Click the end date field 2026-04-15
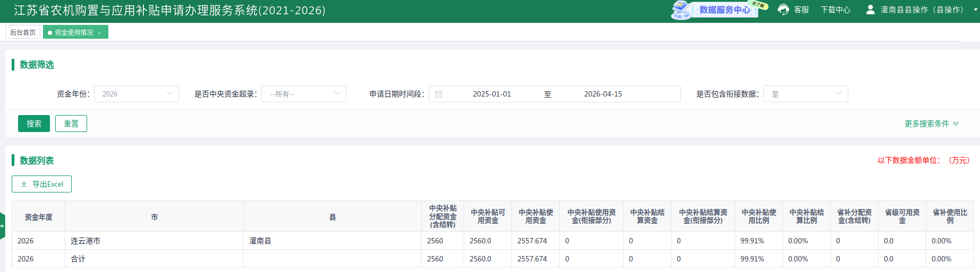The height and width of the screenshot is (272, 980). 603,94
